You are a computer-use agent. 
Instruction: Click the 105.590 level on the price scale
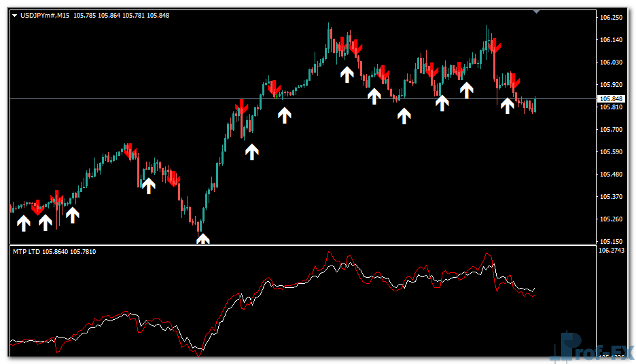612,152
